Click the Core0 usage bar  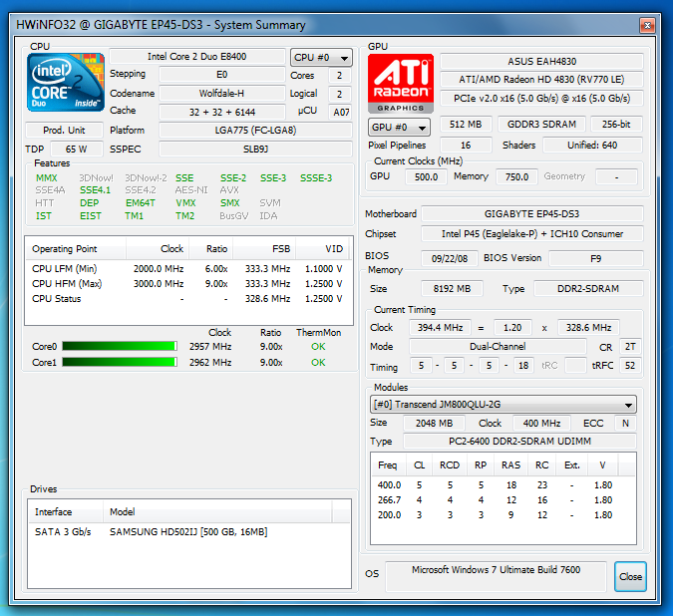[120, 346]
